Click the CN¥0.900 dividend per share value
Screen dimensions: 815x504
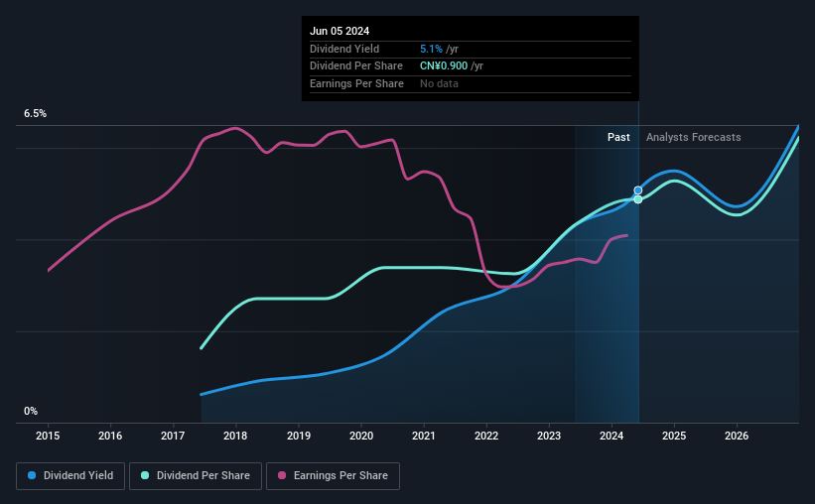444,66
